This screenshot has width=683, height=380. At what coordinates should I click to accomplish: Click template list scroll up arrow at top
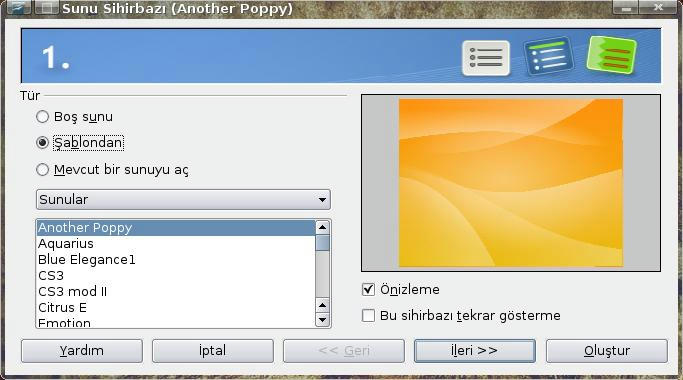pos(322,227)
